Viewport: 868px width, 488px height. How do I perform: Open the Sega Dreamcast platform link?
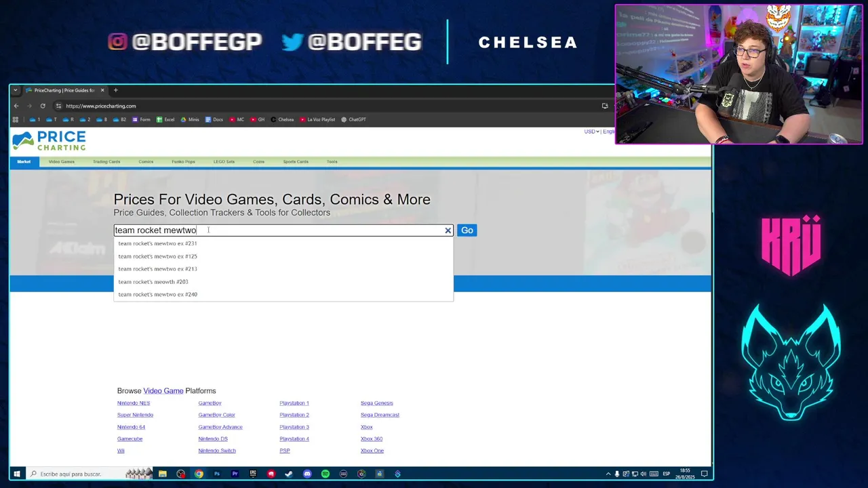coord(380,415)
